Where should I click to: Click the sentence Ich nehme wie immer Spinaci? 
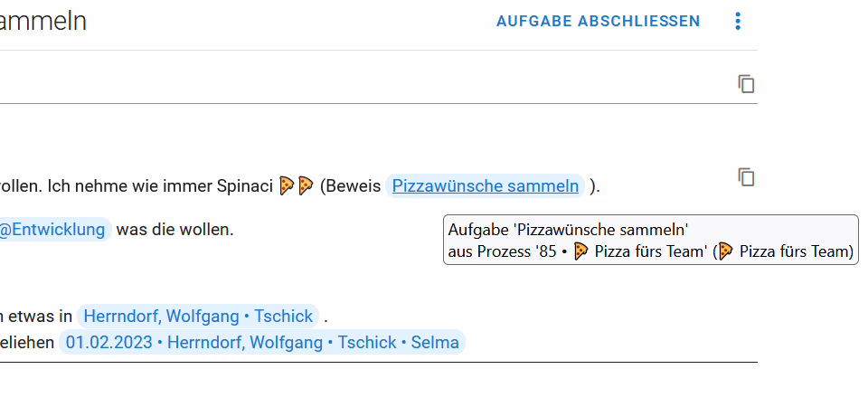point(161,186)
